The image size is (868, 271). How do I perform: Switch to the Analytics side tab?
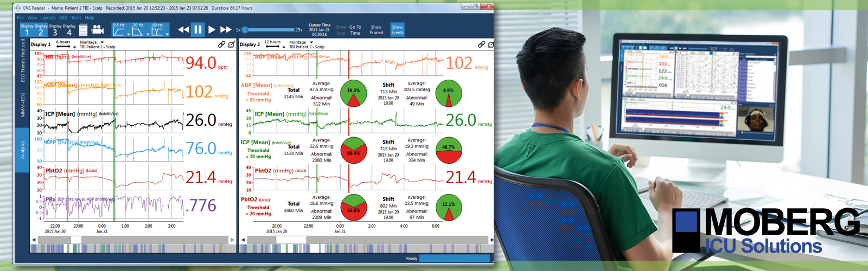(23, 150)
